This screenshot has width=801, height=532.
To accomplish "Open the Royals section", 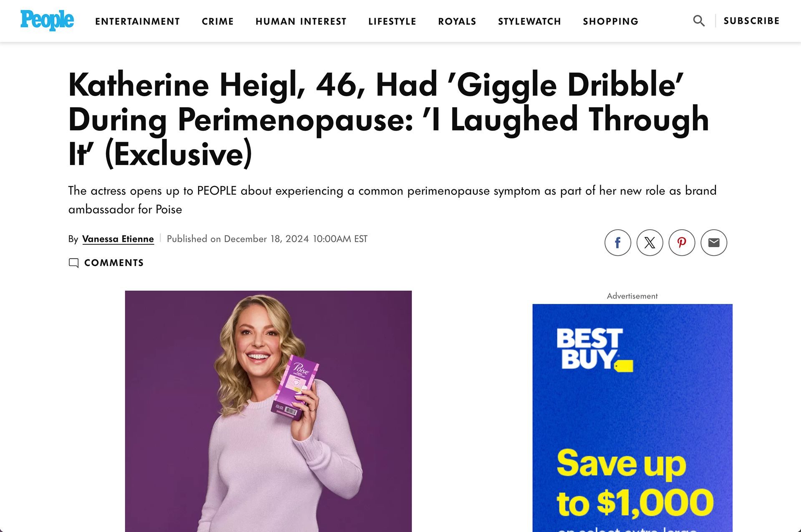I will pyautogui.click(x=457, y=21).
